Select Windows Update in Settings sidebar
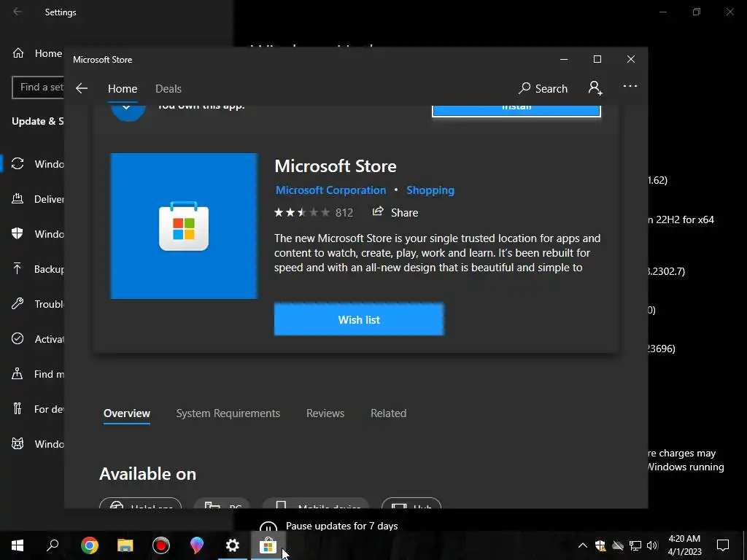 (32, 164)
